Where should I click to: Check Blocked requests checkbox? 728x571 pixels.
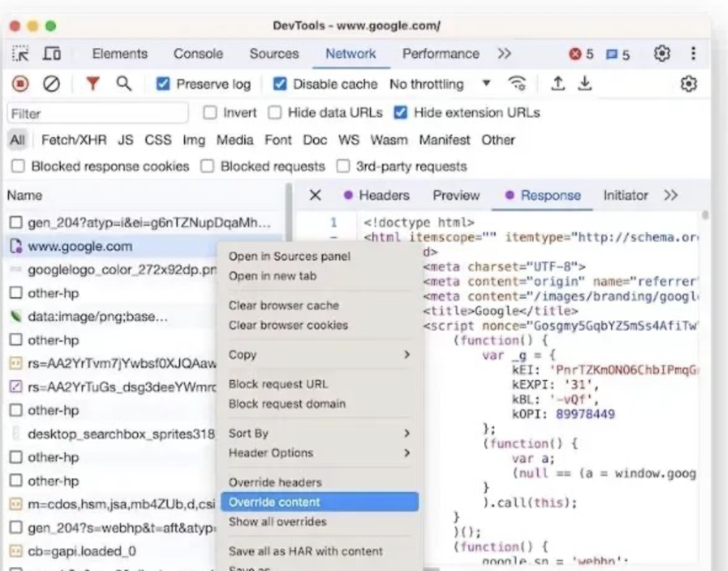pyautogui.click(x=207, y=167)
